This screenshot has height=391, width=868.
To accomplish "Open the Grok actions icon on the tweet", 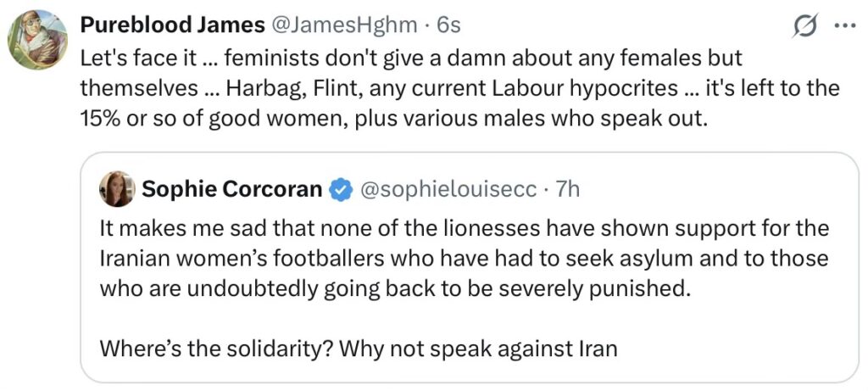I will pyautogui.click(x=803, y=27).
